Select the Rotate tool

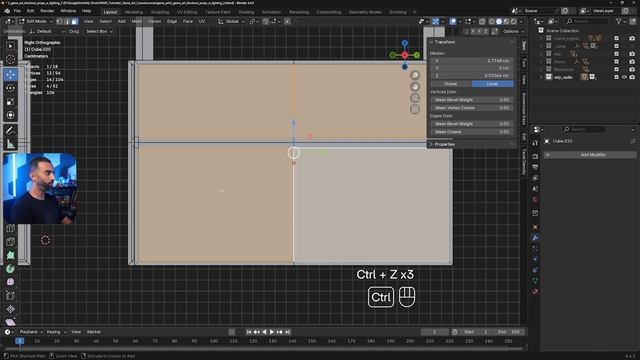[x=11, y=88]
